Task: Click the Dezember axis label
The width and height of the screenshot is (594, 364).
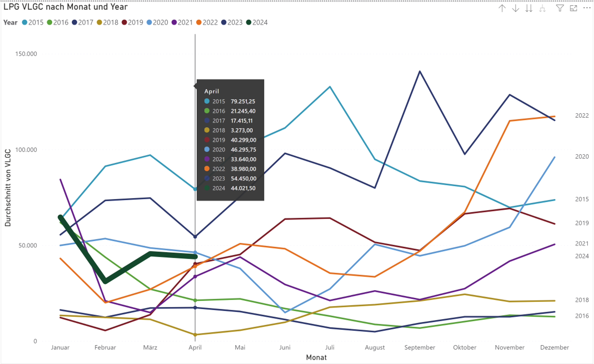Action: pyautogui.click(x=554, y=347)
